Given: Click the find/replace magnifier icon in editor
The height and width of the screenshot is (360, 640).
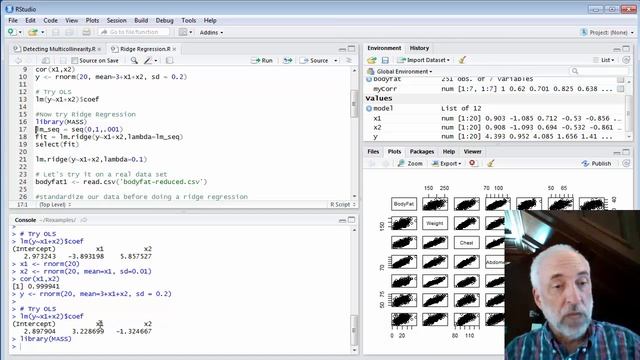Looking at the screenshot, I should [x=134, y=60].
